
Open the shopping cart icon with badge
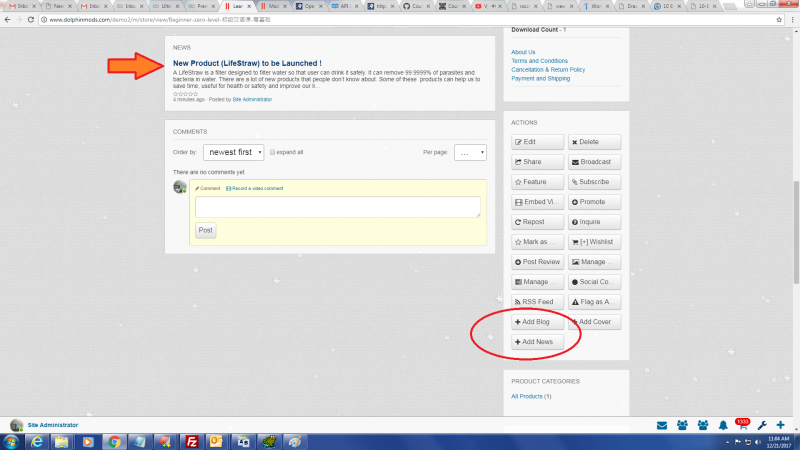pos(742,424)
